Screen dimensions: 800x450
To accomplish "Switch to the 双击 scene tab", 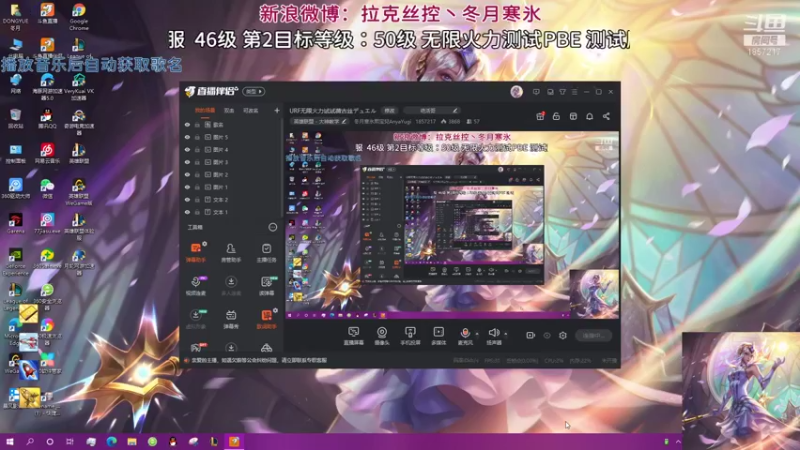I will click(229, 110).
